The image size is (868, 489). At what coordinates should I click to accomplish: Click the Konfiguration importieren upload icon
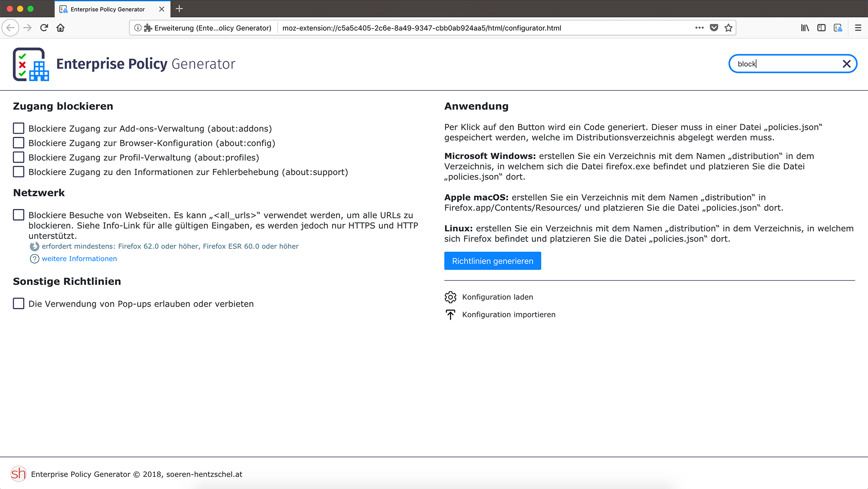450,314
